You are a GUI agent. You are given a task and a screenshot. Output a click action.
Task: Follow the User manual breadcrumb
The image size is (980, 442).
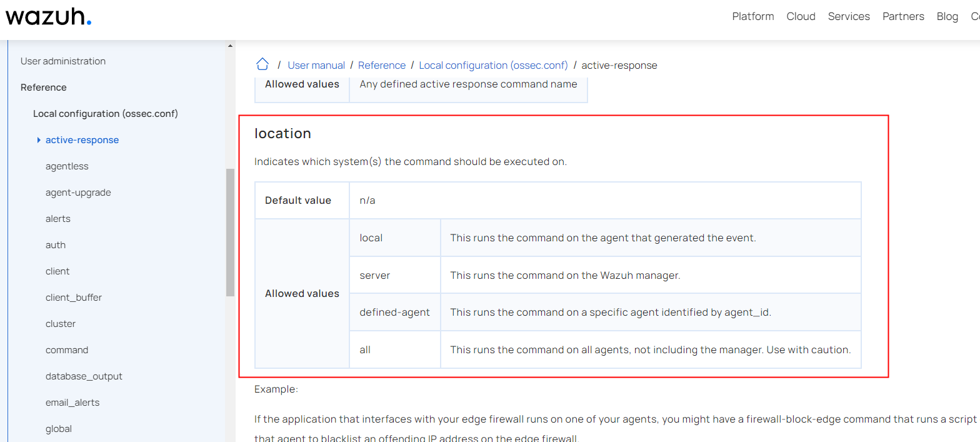coord(316,65)
